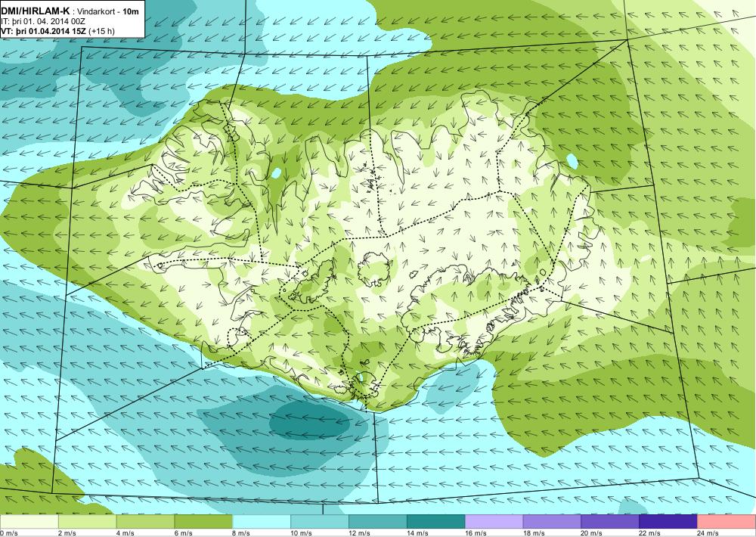Select the "4 m/s" legend label
Screen dimensions: 756x537
pos(125,533)
